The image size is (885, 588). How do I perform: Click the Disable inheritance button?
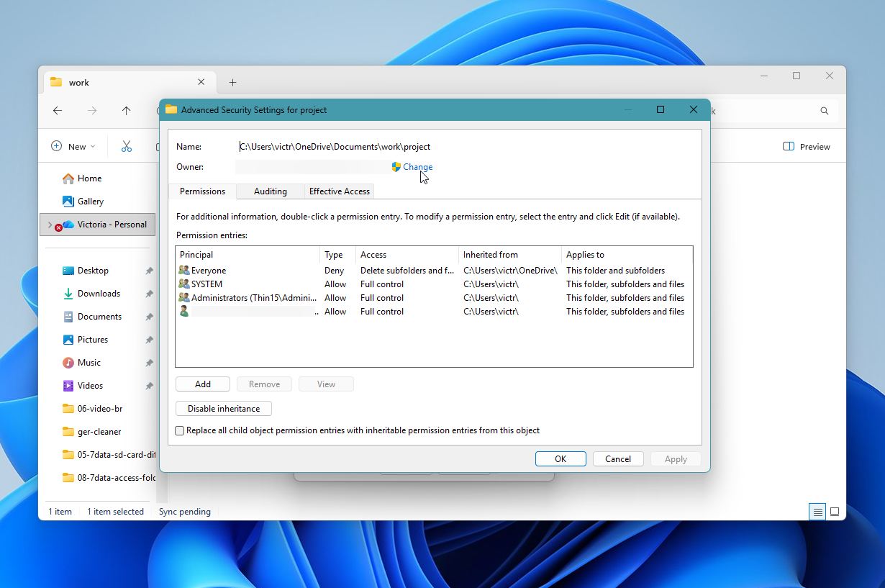224,409
